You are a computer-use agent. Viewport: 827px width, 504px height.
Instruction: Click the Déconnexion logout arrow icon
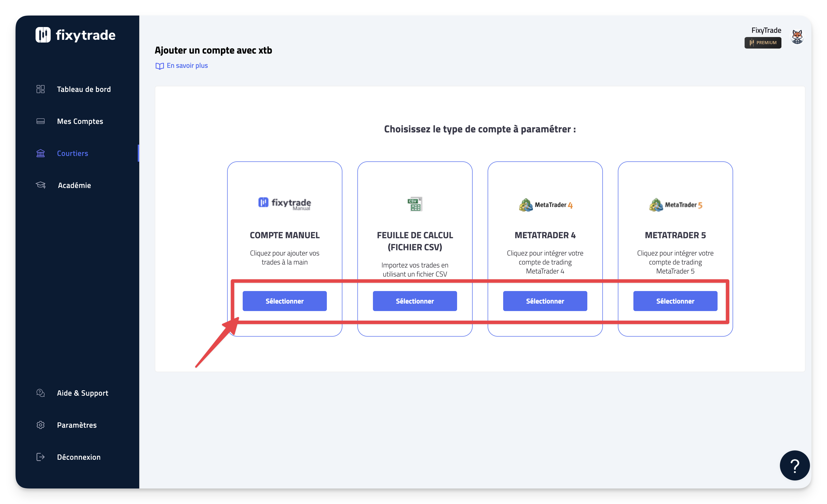tap(40, 457)
